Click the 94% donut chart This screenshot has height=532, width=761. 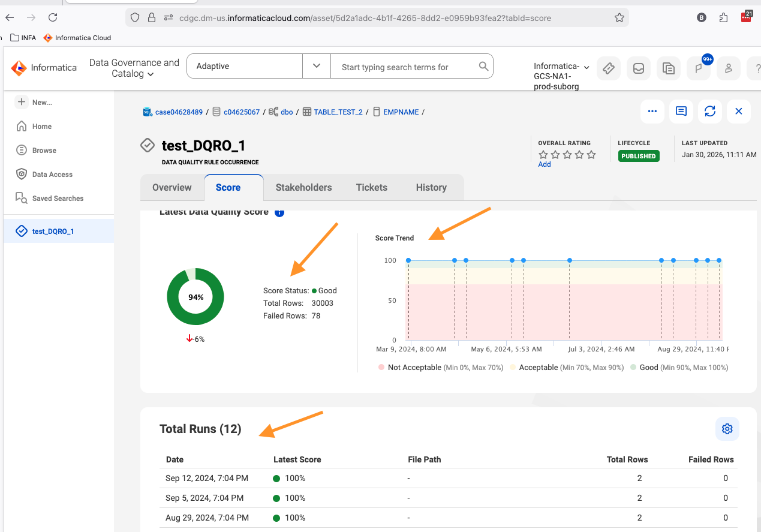click(x=195, y=297)
